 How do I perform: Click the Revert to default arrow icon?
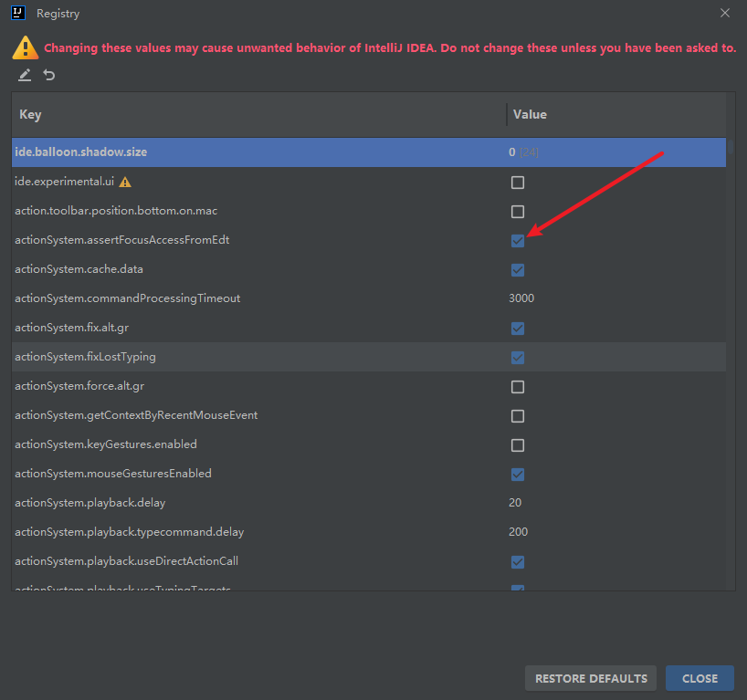(x=49, y=75)
